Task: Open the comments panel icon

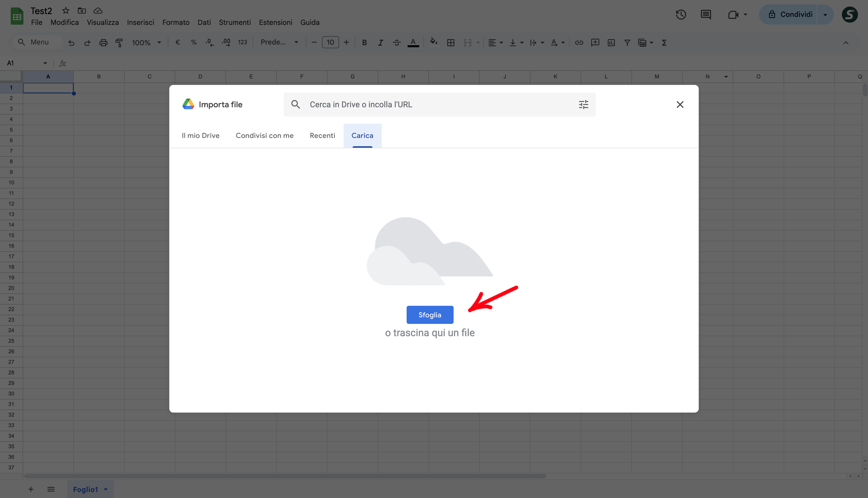Action: [706, 14]
